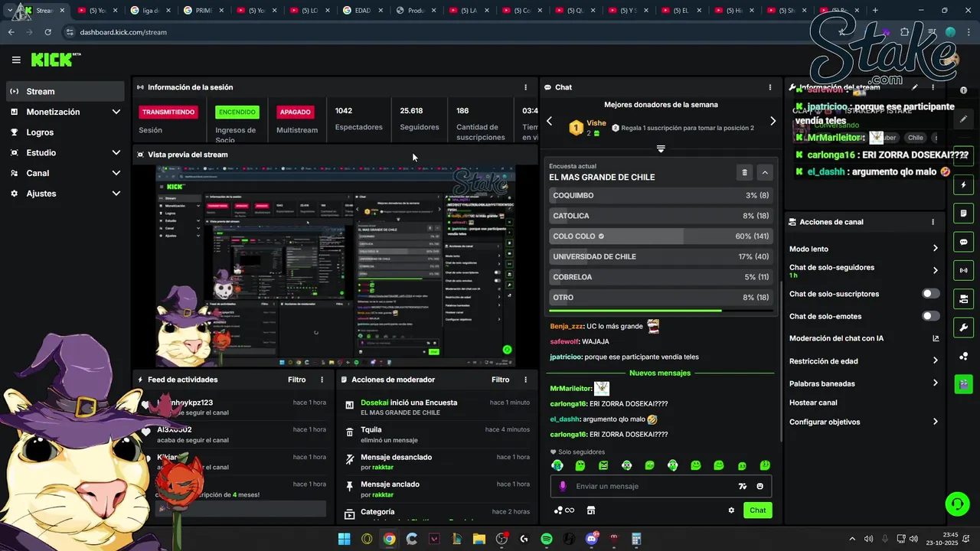Click the TRANSMITIENDO session status badge

168,112
